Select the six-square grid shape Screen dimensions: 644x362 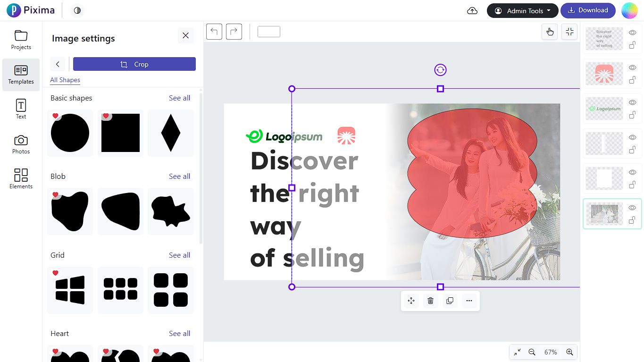(x=121, y=290)
